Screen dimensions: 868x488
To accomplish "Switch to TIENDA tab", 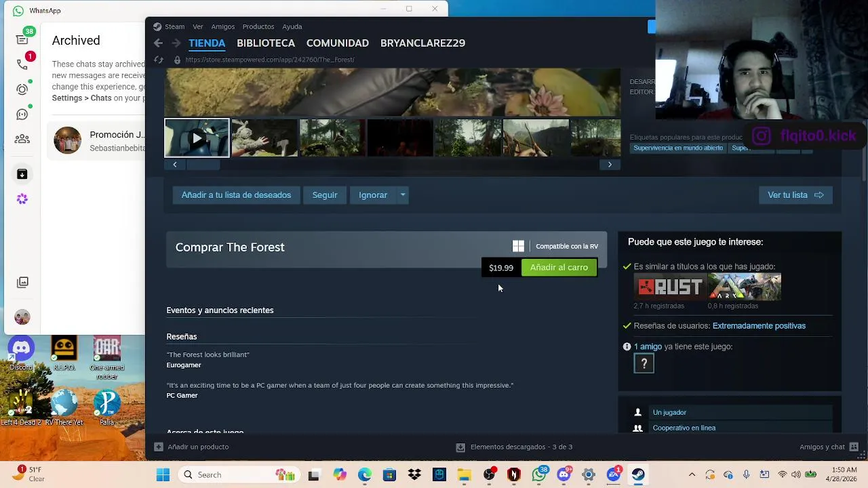I will click(207, 43).
